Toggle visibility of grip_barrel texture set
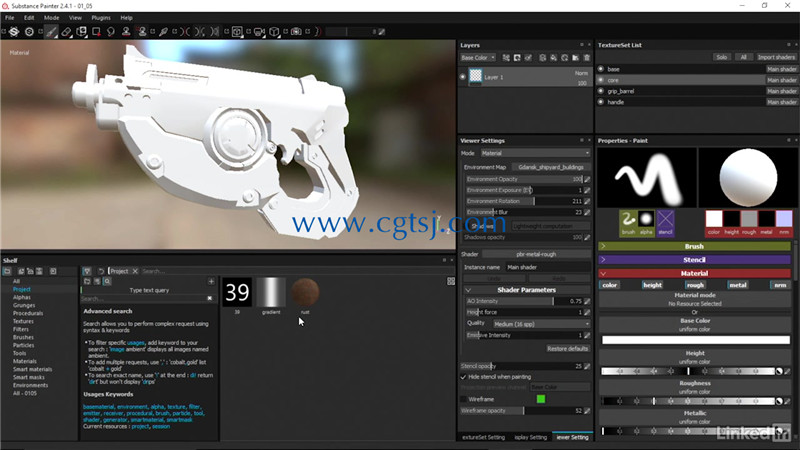Image resolution: width=800 pixels, height=450 pixels. click(601, 91)
